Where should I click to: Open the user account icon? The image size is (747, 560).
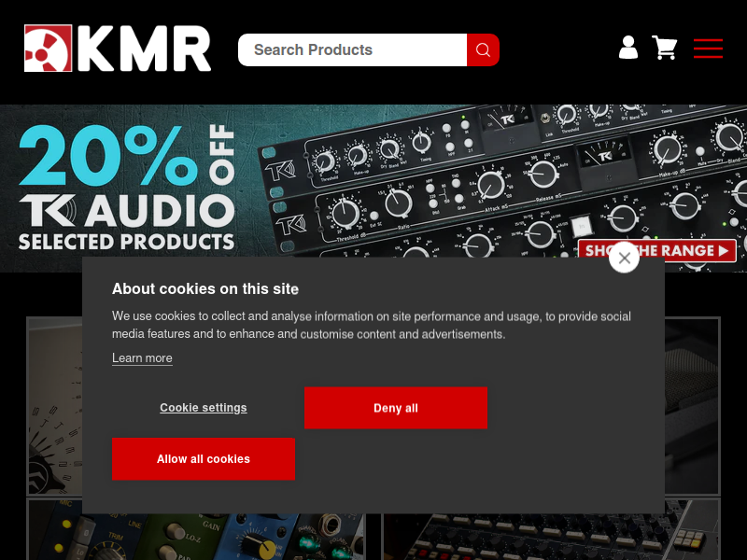[x=627, y=48]
